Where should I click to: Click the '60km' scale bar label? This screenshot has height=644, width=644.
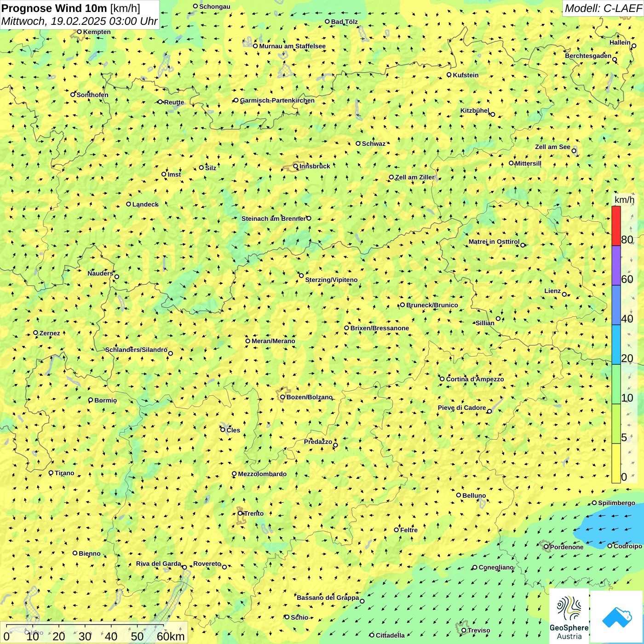(171, 636)
